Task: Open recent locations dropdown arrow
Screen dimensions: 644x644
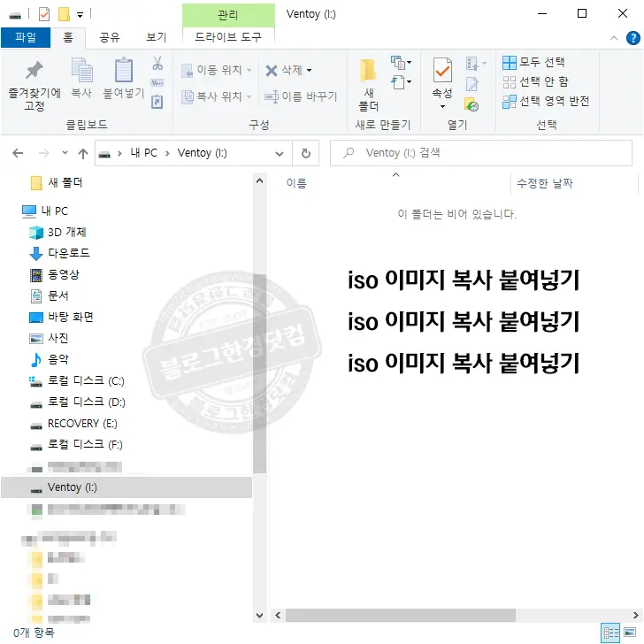Action: pos(65,153)
